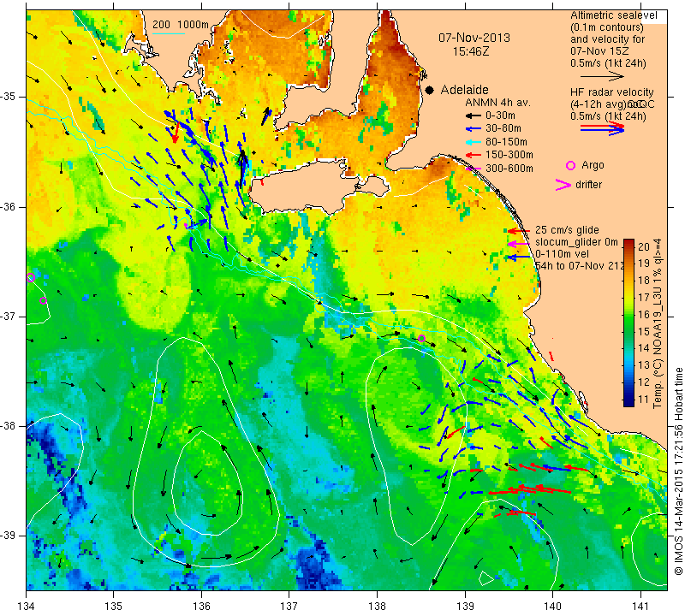Click the '07-Nov-2013' date label
Screen dimensions: 685x616
474,38
